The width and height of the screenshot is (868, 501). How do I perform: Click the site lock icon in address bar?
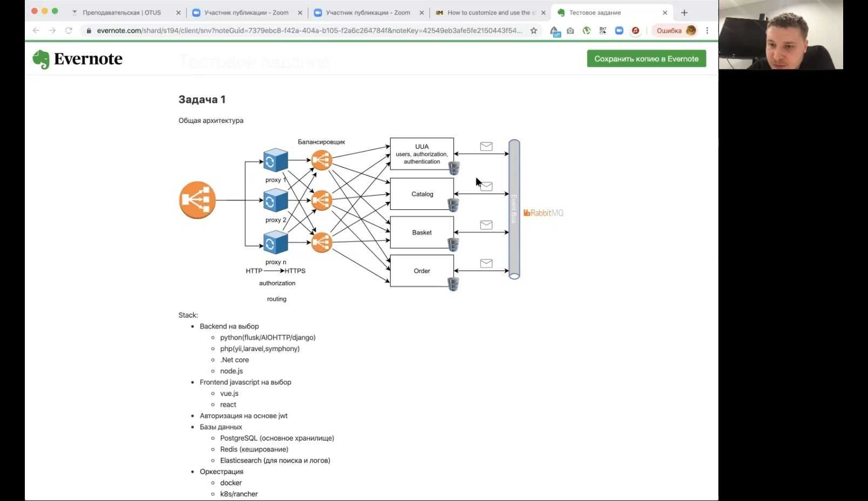(89, 31)
